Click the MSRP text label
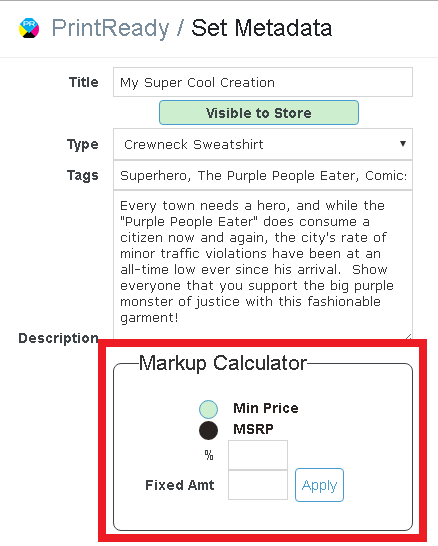This screenshot has height=546, width=438. 253,429
